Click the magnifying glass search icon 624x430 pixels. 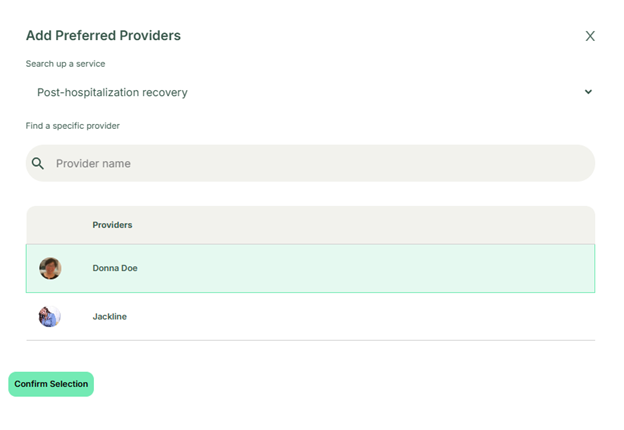pyautogui.click(x=38, y=164)
